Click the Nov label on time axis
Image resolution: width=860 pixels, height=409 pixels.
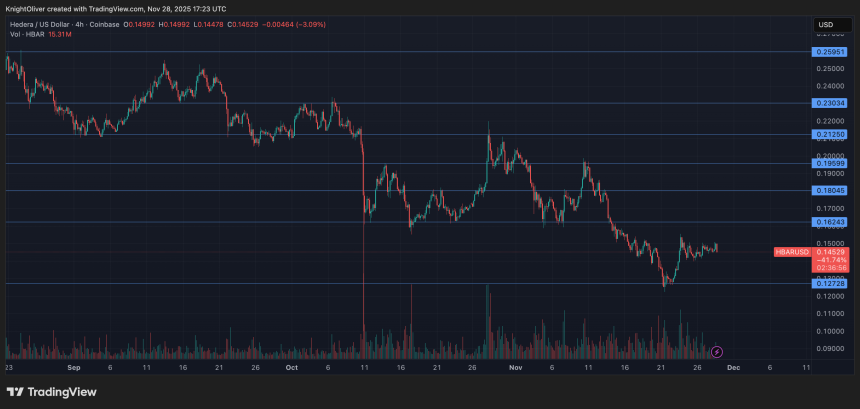coord(515,368)
